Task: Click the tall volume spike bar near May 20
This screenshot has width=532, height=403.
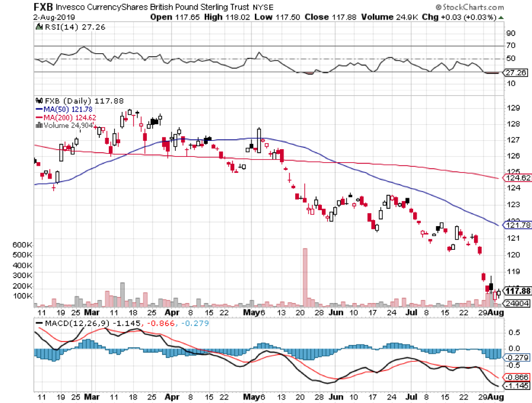Action: (x=305, y=278)
